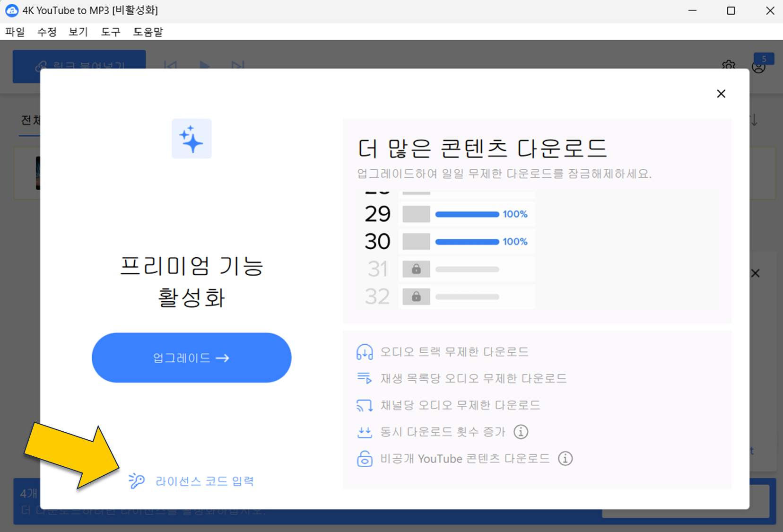Maximize the 4K YouTube to MP3 window
The height and width of the screenshot is (532, 783).
click(x=731, y=10)
